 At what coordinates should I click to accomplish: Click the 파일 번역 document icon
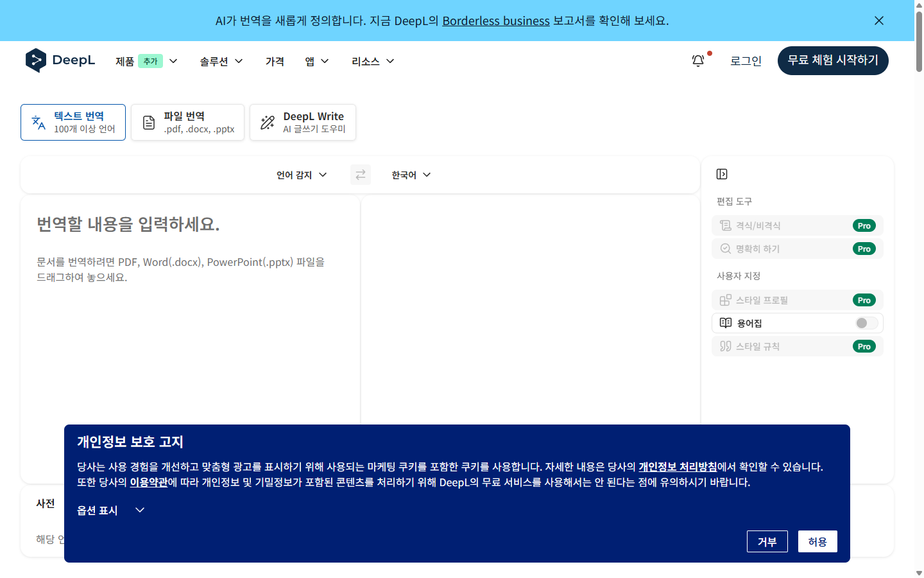coord(148,122)
